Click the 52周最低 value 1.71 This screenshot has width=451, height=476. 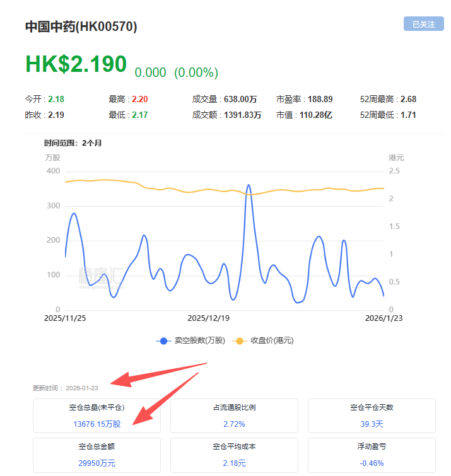click(x=408, y=115)
